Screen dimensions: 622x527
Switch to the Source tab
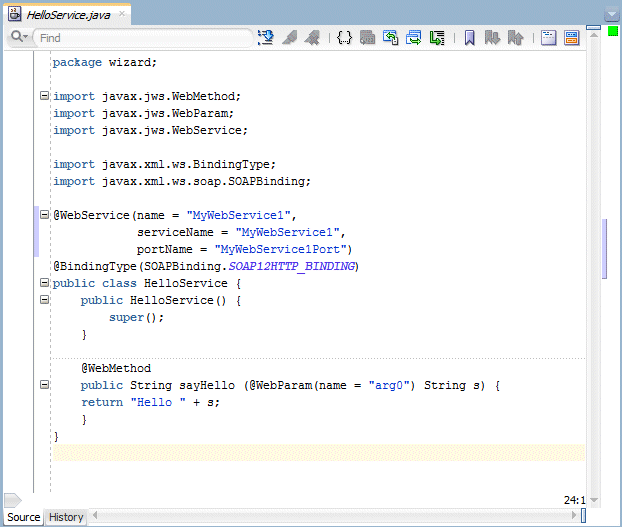click(23, 517)
